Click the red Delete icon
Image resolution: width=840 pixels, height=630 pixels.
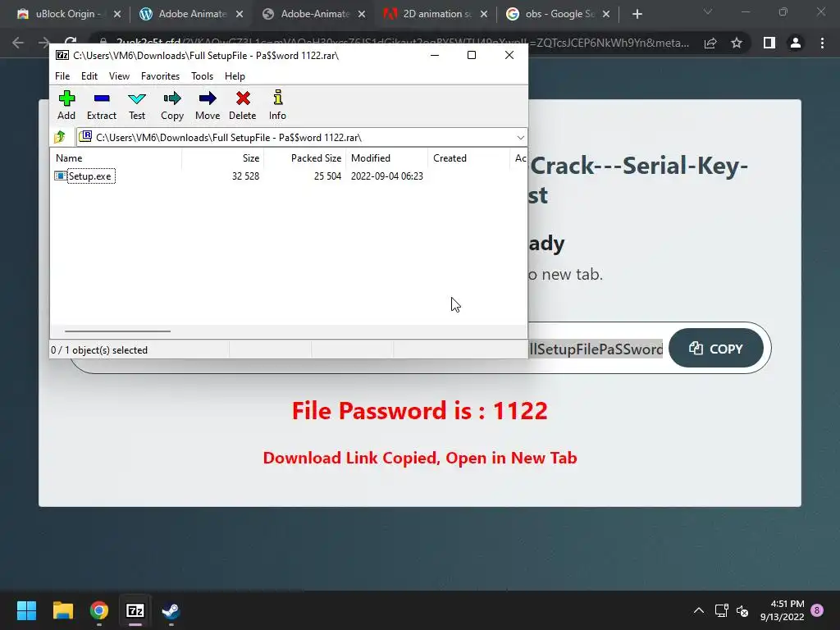[x=243, y=105]
